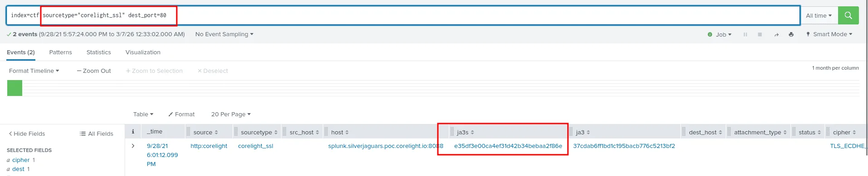
Task: Select the dest field in Selected Fields
Action: click(x=18, y=169)
